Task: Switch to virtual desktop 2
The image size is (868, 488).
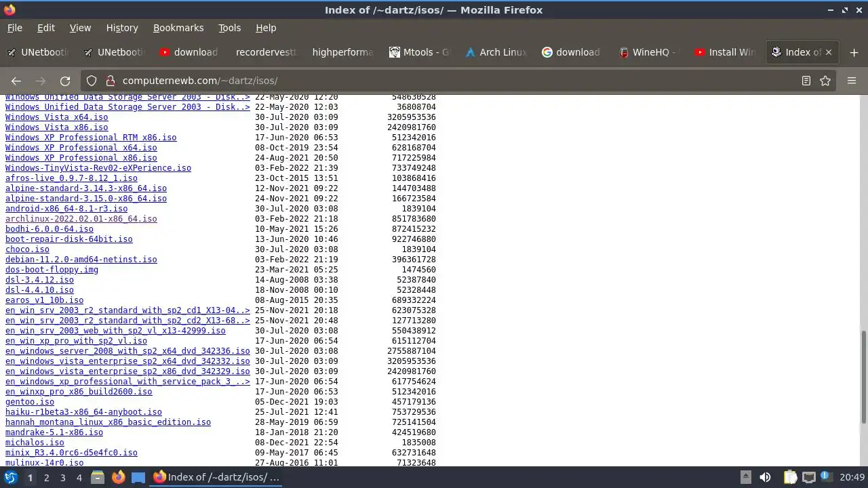Action: (x=46, y=477)
